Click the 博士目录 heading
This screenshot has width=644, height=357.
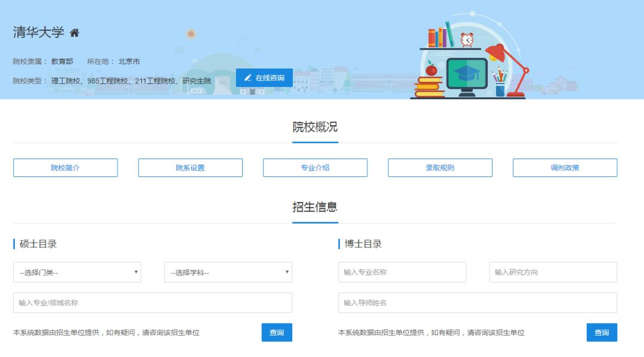coord(363,244)
